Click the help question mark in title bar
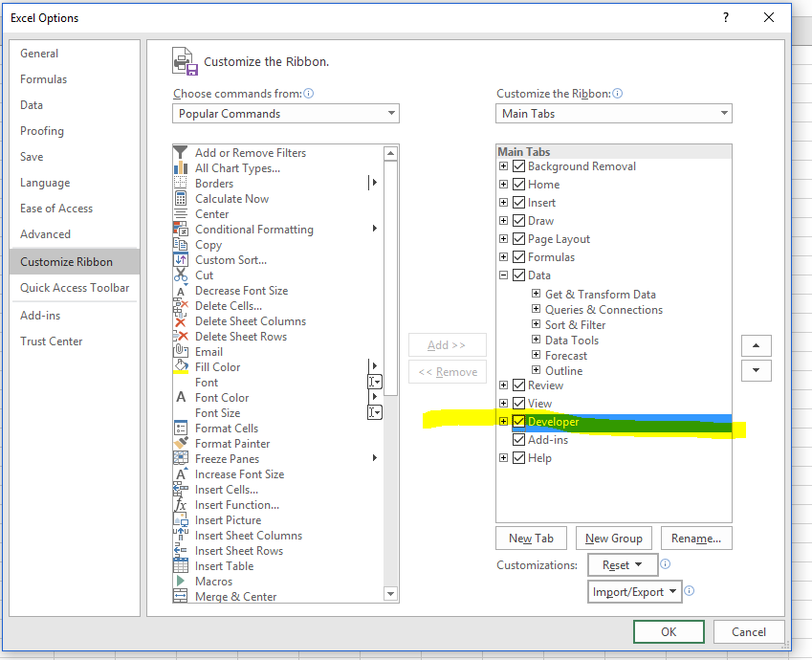This screenshot has height=660, width=812. coord(726,17)
